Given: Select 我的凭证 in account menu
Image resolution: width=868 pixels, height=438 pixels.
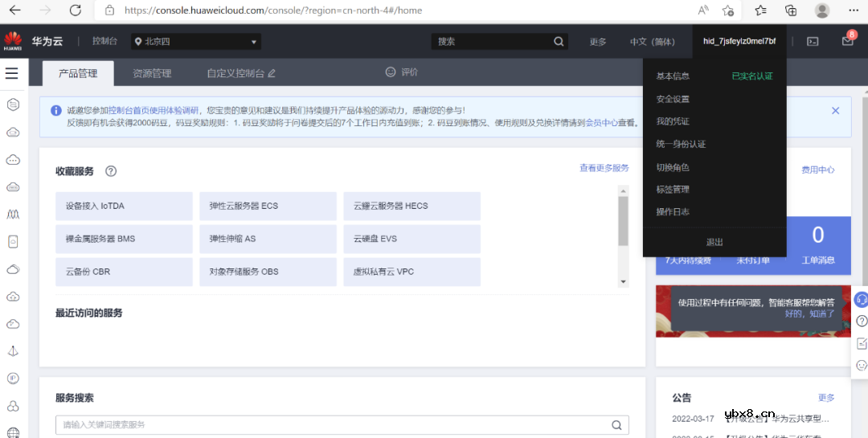Looking at the screenshot, I should click(673, 121).
